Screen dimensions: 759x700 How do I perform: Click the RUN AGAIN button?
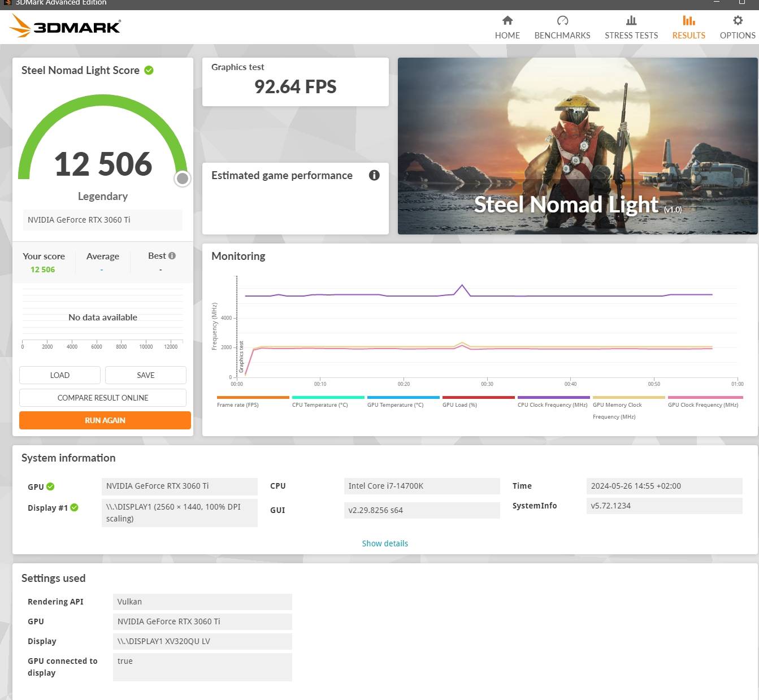[105, 420]
